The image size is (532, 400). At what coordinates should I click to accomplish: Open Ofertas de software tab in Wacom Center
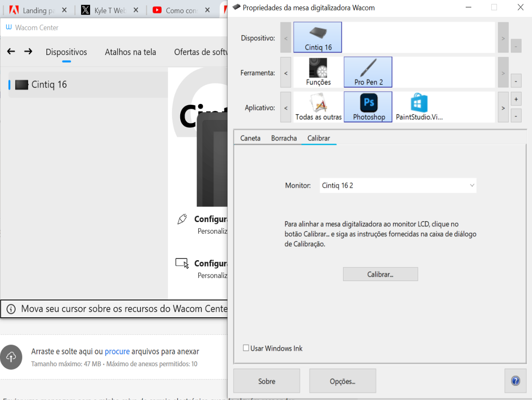click(x=201, y=52)
